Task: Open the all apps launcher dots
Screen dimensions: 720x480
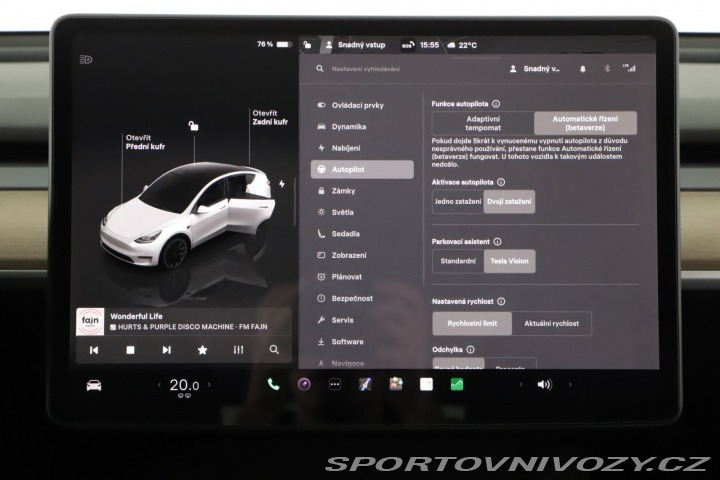Action: 335,384
